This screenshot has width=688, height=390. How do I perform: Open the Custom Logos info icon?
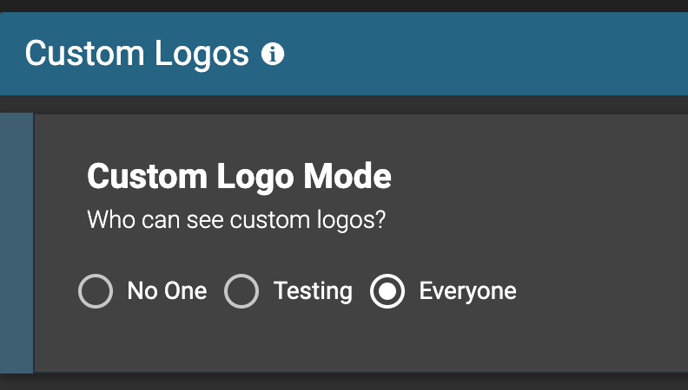[272, 54]
